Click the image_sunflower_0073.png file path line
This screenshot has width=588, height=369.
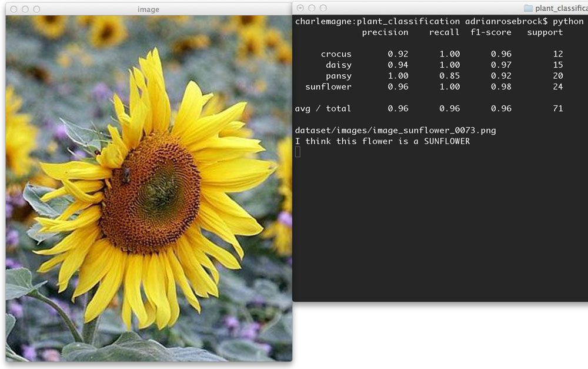(395, 131)
